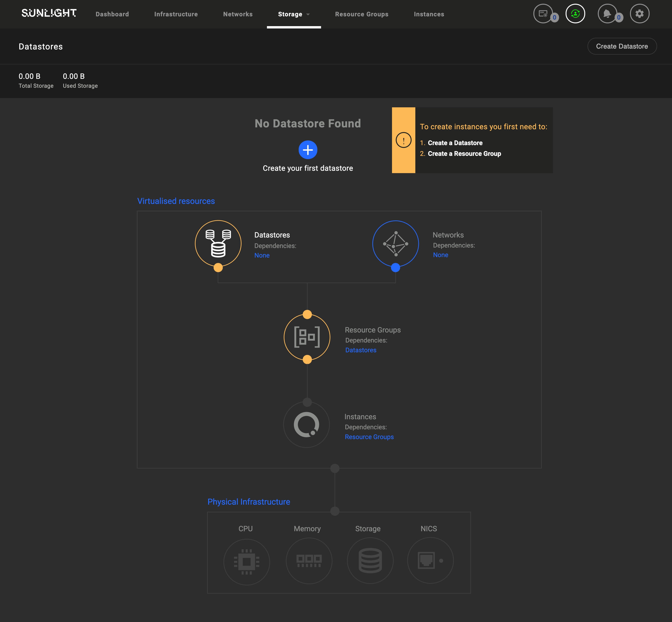Follow the Datastores dependency link

point(360,350)
